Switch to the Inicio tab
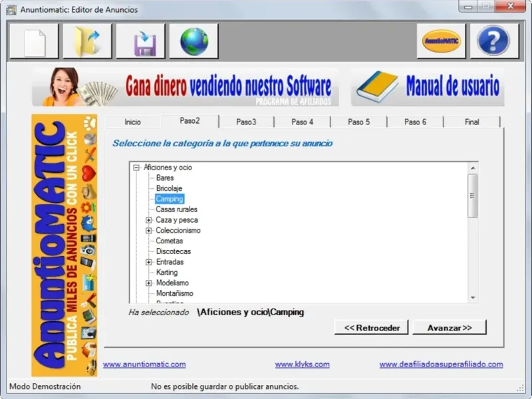The height and width of the screenshot is (399, 532). pos(132,122)
